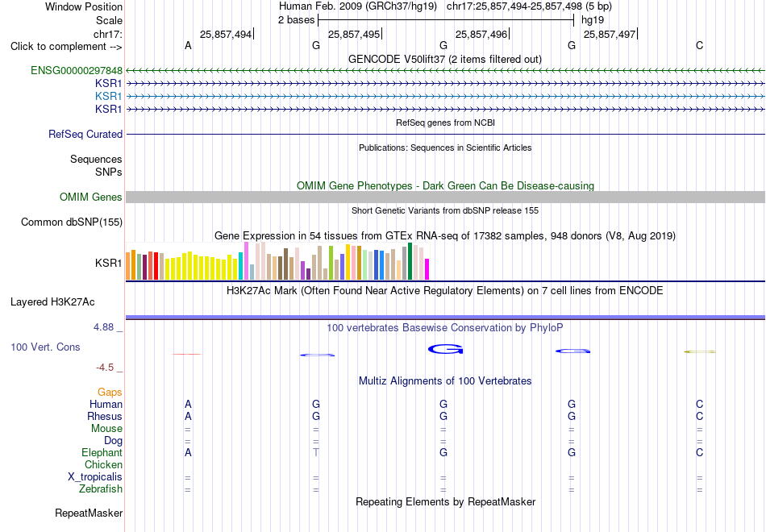The image size is (766, 532).
Task: Click base A in the complement sequence row
Action: tap(188, 46)
